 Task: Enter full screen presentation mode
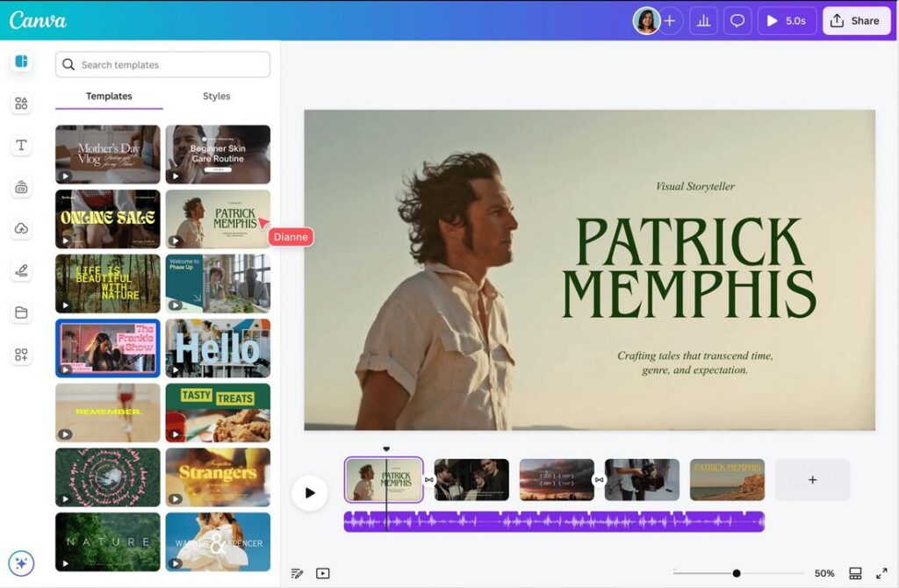point(882,572)
